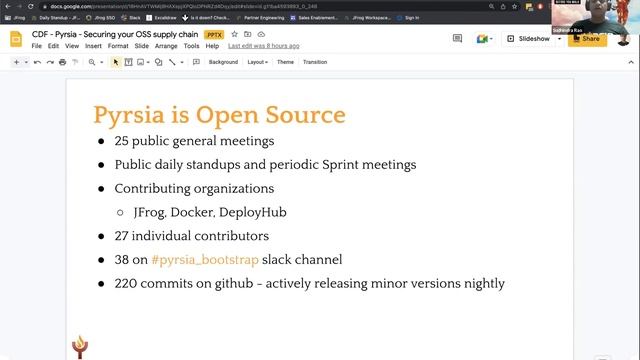
Task: Insert a text box
Action: (x=128, y=62)
